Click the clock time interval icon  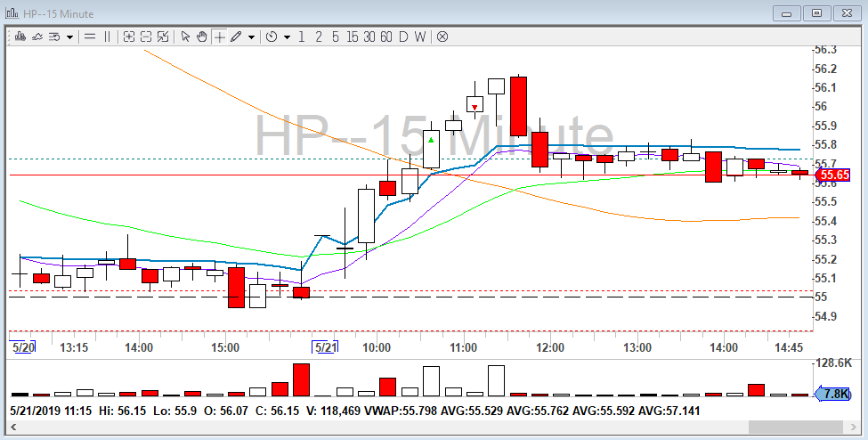pos(272,37)
